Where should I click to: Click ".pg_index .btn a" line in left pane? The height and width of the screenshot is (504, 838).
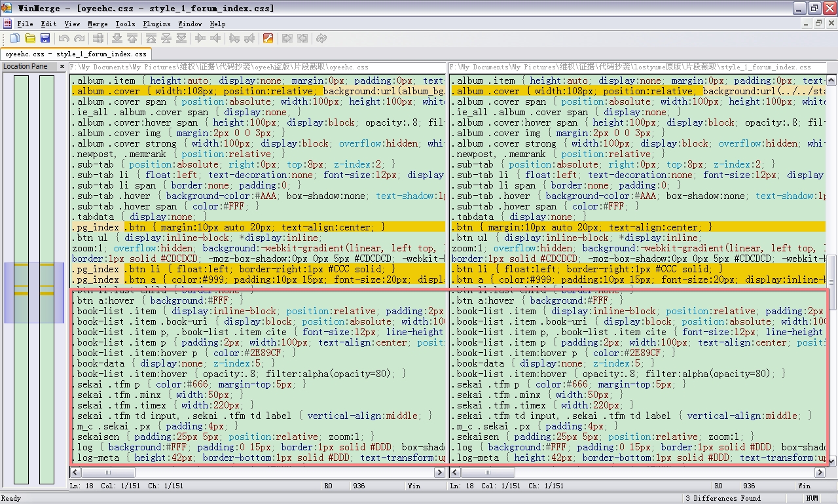[257, 279]
